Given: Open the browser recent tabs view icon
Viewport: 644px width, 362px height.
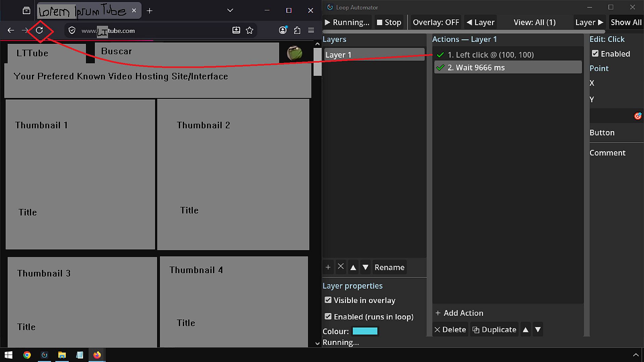Looking at the screenshot, I should pos(26,11).
